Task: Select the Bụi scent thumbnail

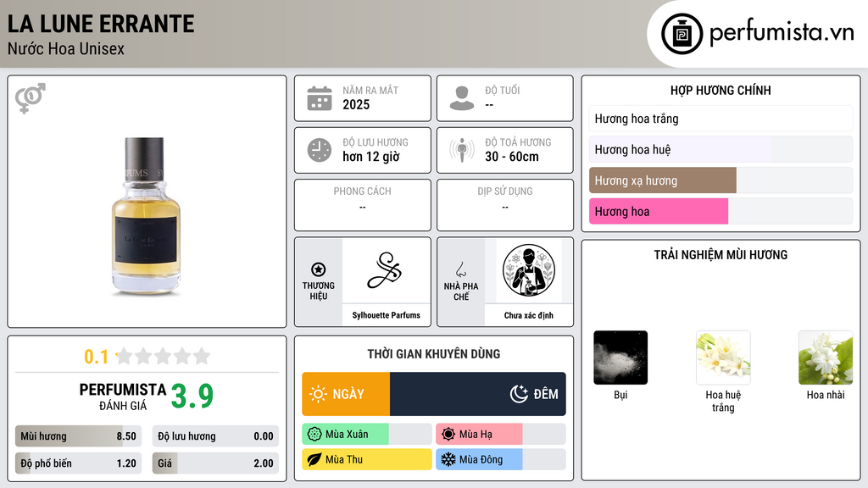Action: tap(620, 358)
